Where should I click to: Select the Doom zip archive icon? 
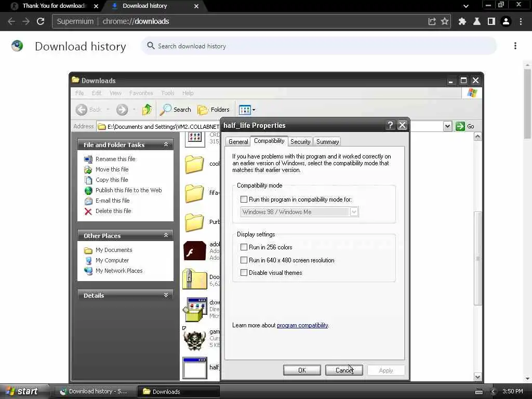click(195, 279)
